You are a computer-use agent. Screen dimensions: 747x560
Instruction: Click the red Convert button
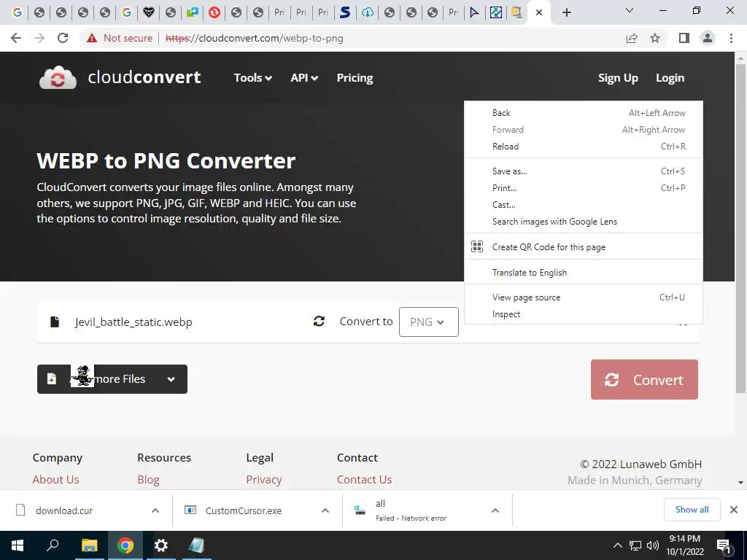(644, 379)
